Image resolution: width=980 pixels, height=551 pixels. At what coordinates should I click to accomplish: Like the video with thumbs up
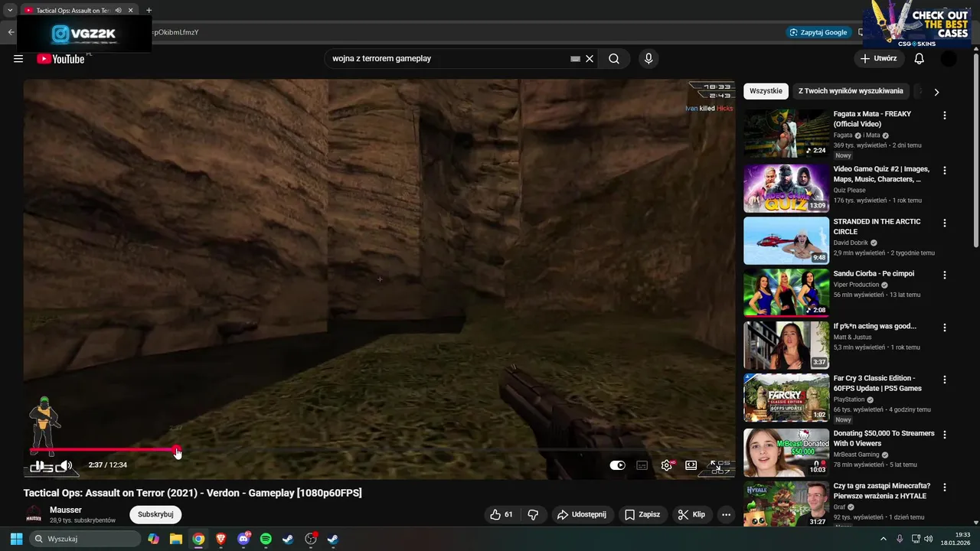[x=501, y=514]
